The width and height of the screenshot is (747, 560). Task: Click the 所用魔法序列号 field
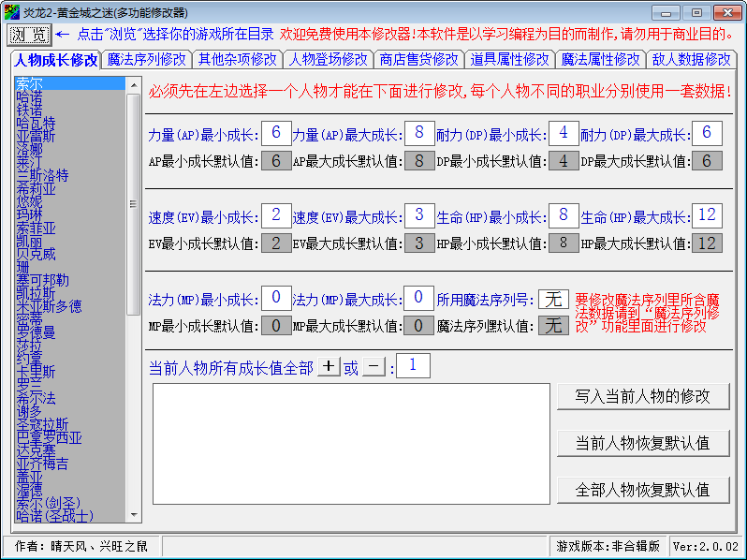point(553,300)
